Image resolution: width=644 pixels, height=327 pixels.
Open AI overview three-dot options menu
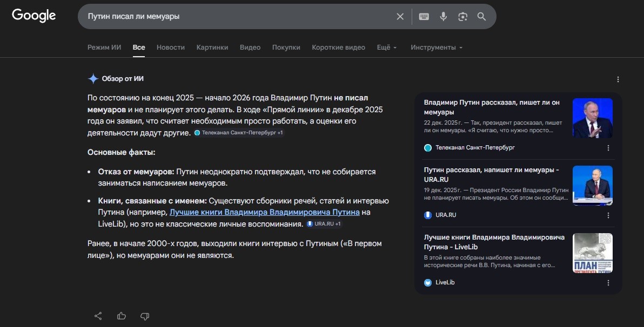click(618, 80)
